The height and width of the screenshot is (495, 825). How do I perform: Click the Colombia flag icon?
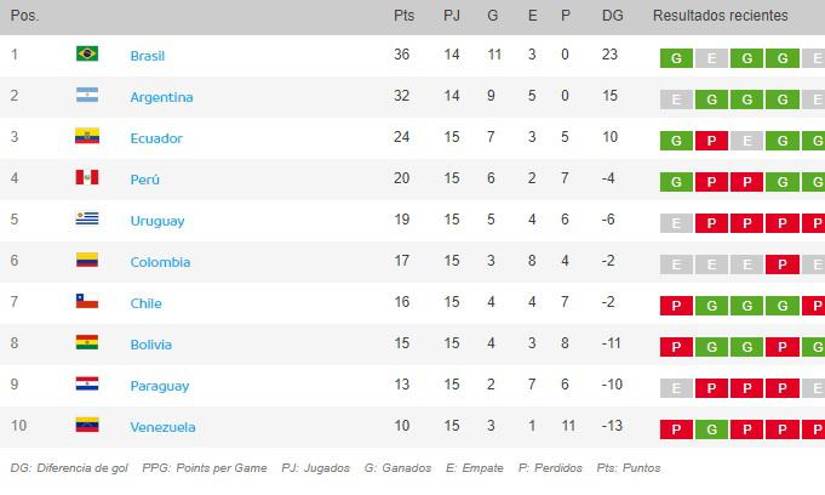[x=87, y=260]
